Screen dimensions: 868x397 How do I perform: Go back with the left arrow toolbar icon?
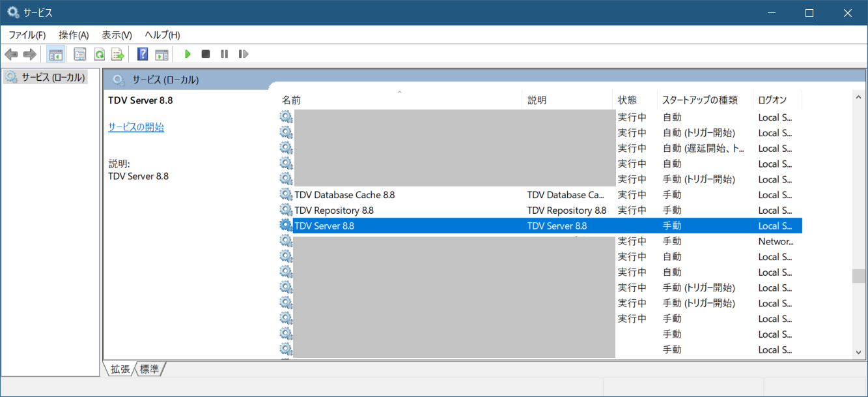11,54
